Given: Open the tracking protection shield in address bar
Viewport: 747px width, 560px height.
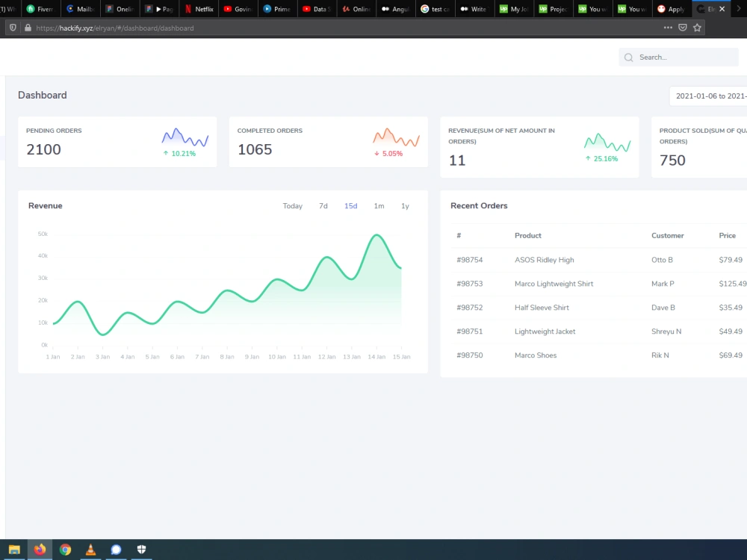Looking at the screenshot, I should point(13,27).
